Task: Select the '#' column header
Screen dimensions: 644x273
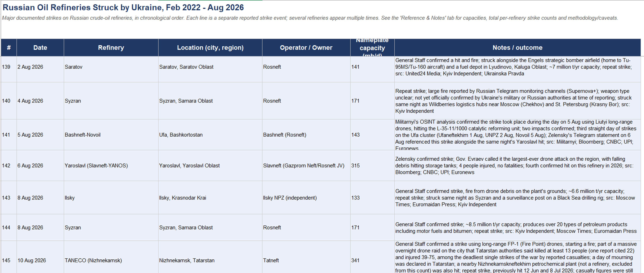Action: 9,47
